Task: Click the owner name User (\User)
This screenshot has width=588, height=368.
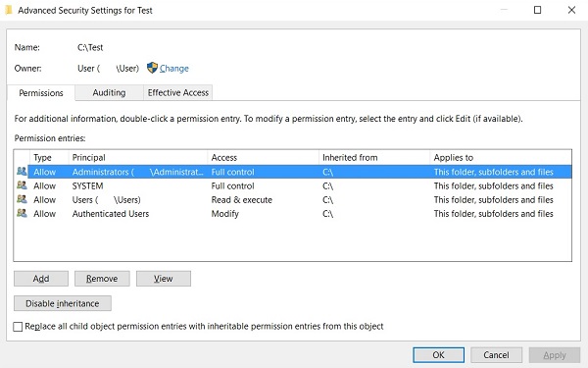Action: click(108, 69)
